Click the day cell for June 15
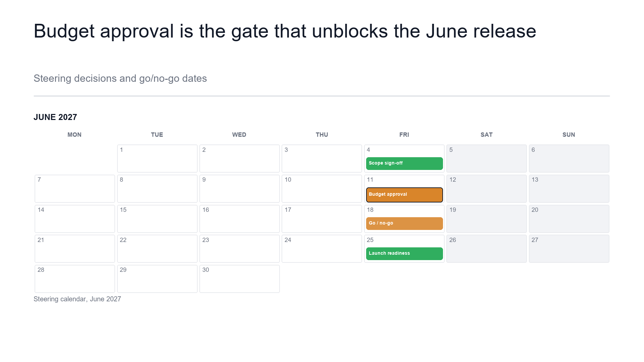The width and height of the screenshot is (644, 362). click(x=157, y=219)
